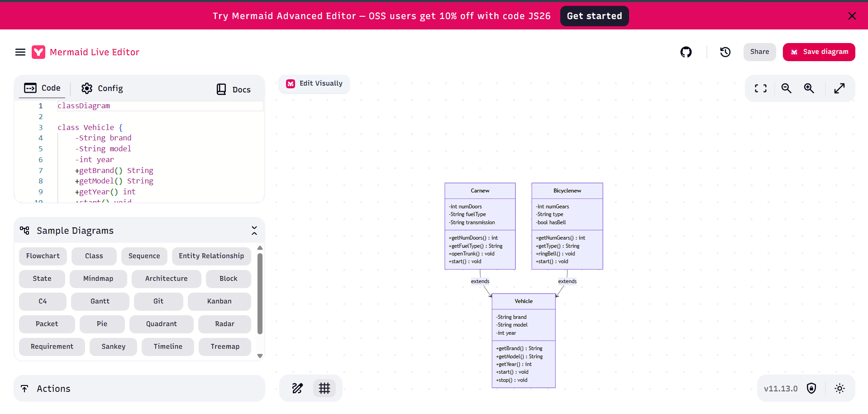Screen dimensions: 868x414
Task: Select the Vehicle class box title
Action: click(524, 301)
